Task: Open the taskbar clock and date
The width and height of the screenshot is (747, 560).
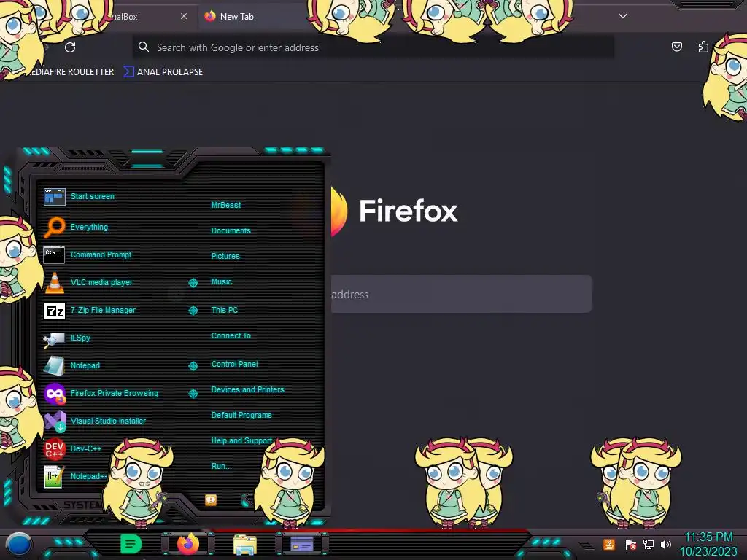Action: click(x=708, y=544)
